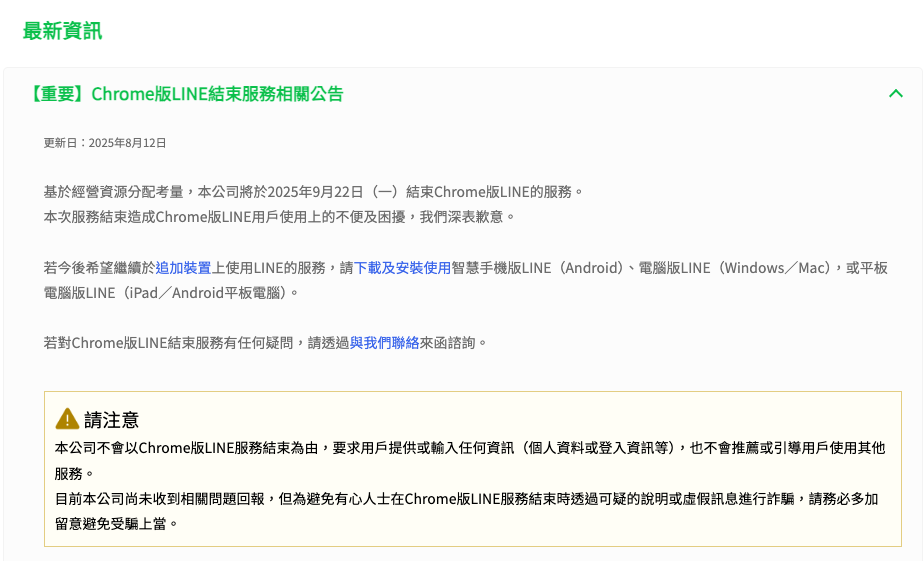Click the 最新資訊 heading
Viewport: 923px width, 561px height.
[x=62, y=31]
